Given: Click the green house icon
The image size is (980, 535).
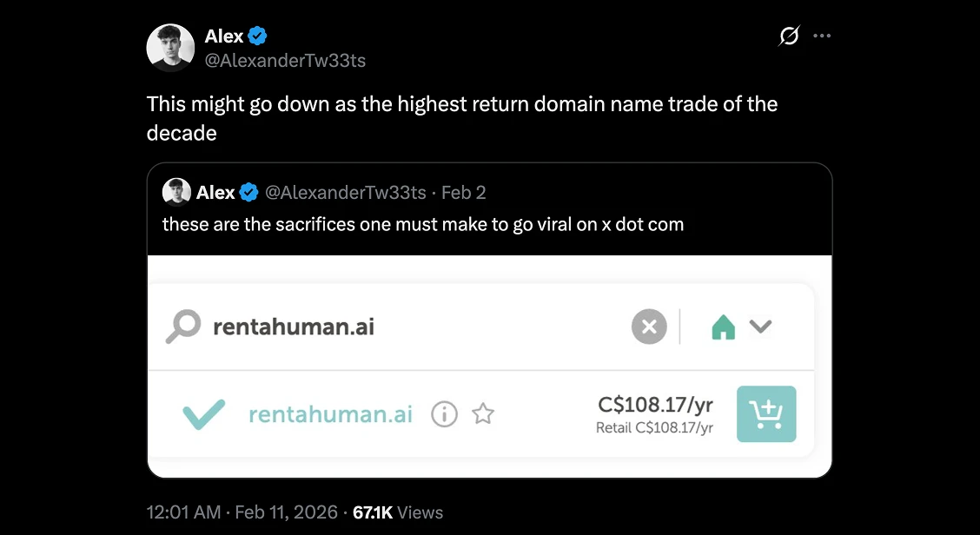Looking at the screenshot, I should pyautogui.click(x=723, y=327).
